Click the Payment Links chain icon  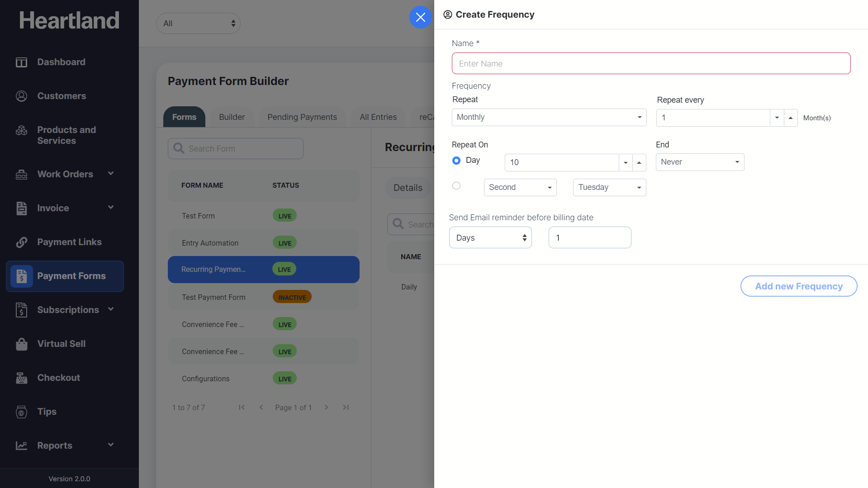pos(21,242)
